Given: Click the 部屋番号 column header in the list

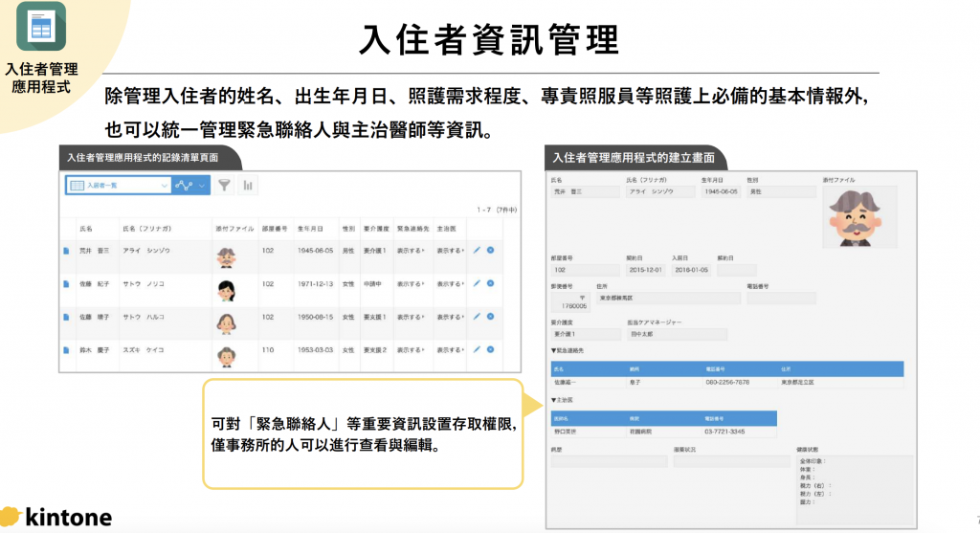Looking at the screenshot, I should (x=275, y=229).
